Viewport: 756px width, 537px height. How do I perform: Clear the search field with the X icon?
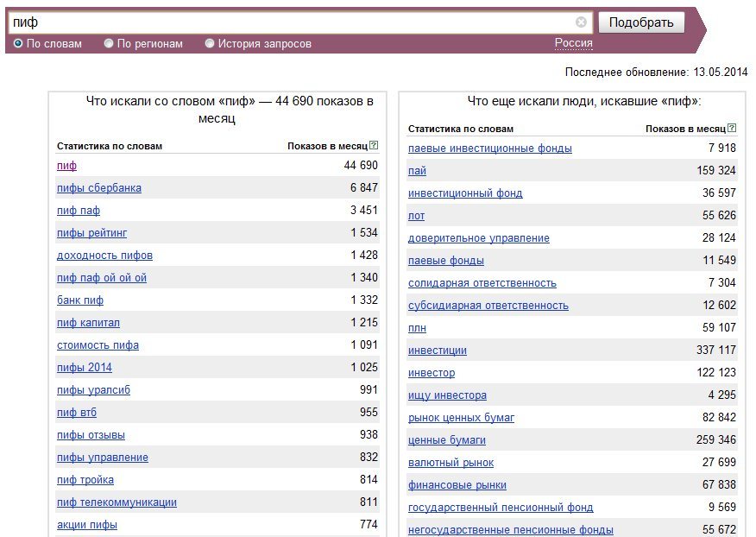[581, 22]
